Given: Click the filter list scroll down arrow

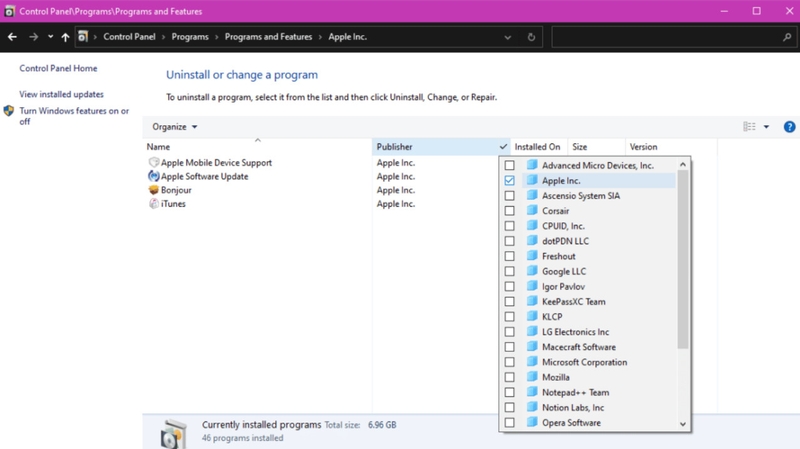Looking at the screenshot, I should tap(683, 424).
